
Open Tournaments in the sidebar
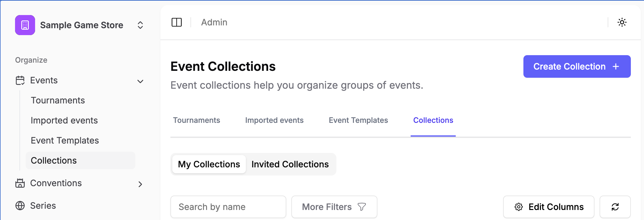coord(58,100)
